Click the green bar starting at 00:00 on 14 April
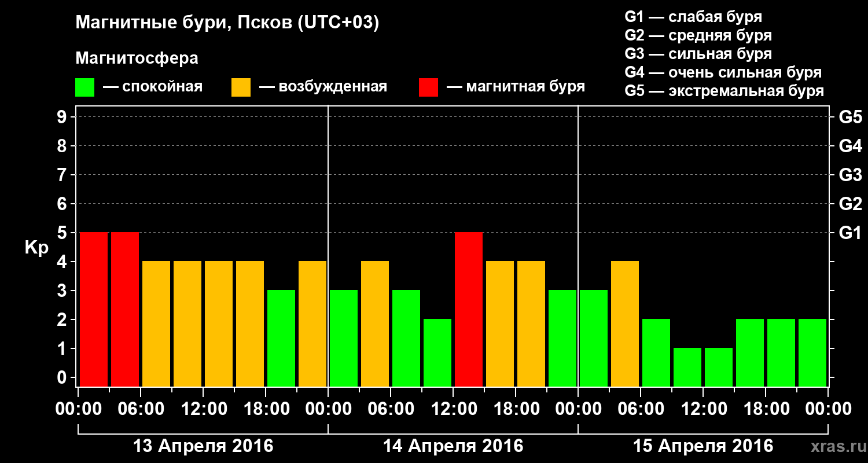 tap(344, 338)
